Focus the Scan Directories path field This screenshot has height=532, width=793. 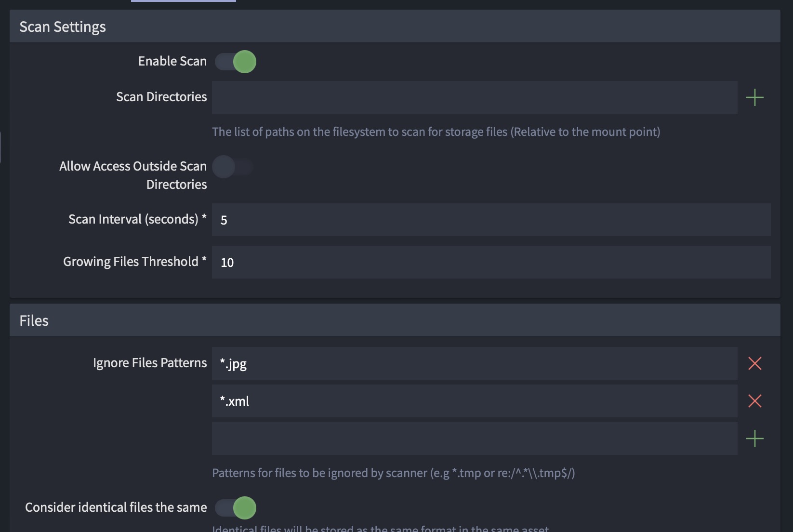pos(474,97)
